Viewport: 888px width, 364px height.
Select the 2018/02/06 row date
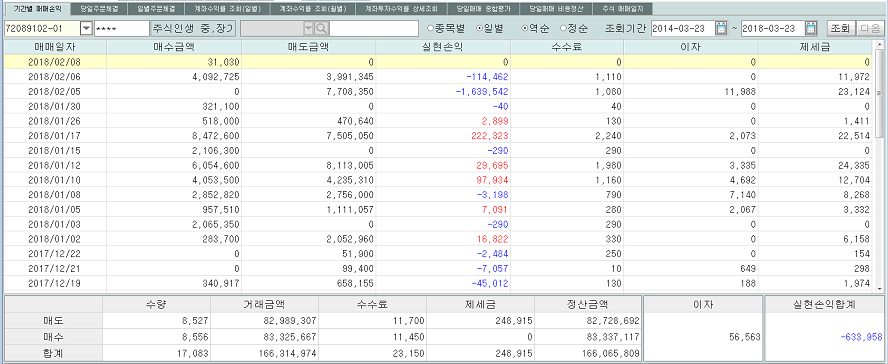pyautogui.click(x=54, y=76)
